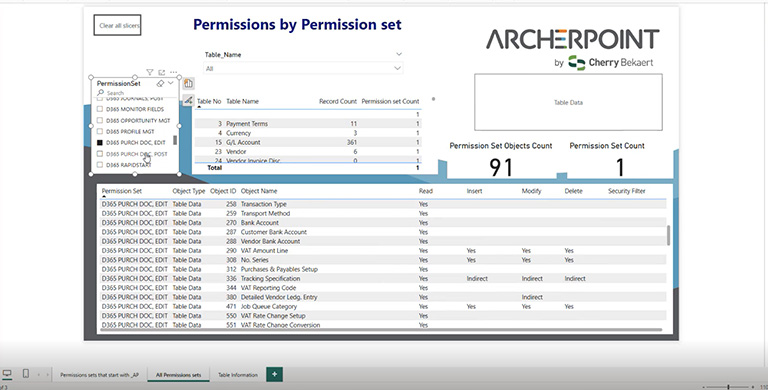
Task: Select the No. Series row
Action: [x=384, y=260]
